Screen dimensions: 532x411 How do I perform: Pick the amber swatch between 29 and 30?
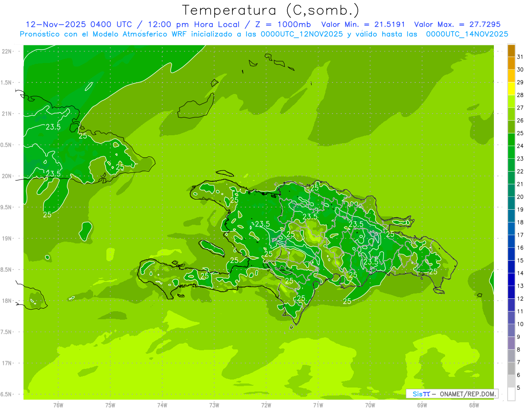point(511,76)
